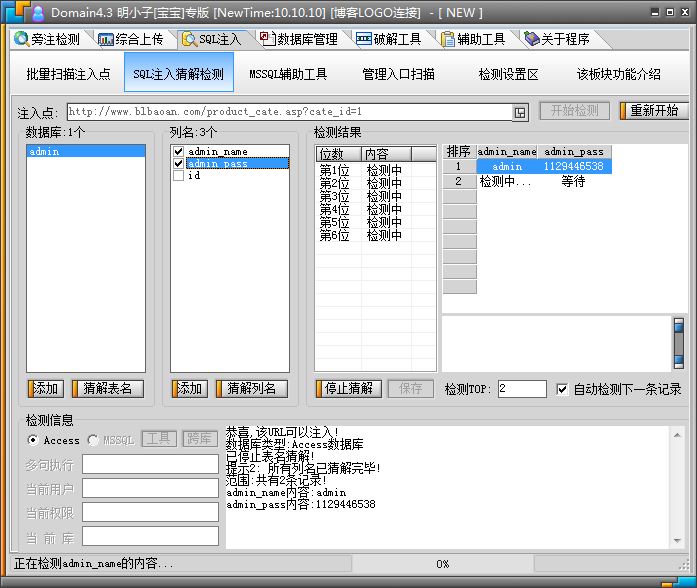Click 添加 button under column list
This screenshot has height=588, width=697.
tap(190, 388)
